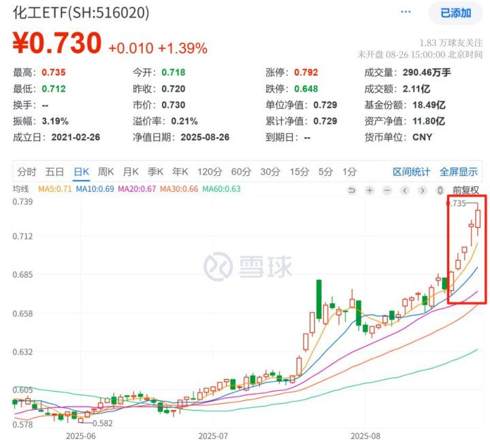Click the 已添加 watchlist button

coord(455,13)
